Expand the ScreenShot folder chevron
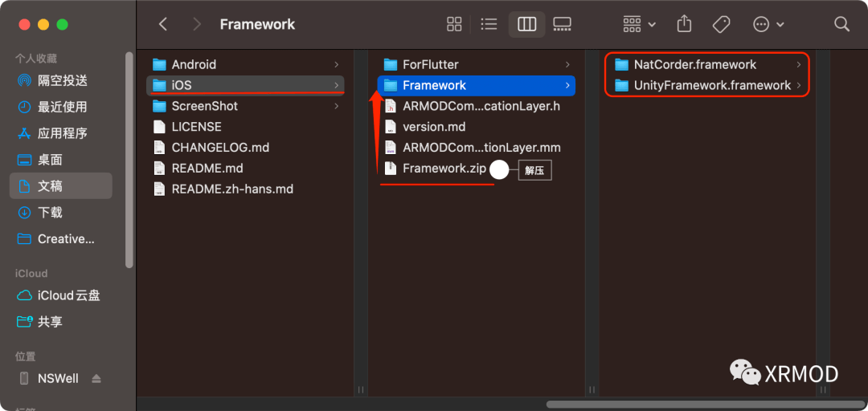This screenshot has height=411, width=868. [336, 106]
